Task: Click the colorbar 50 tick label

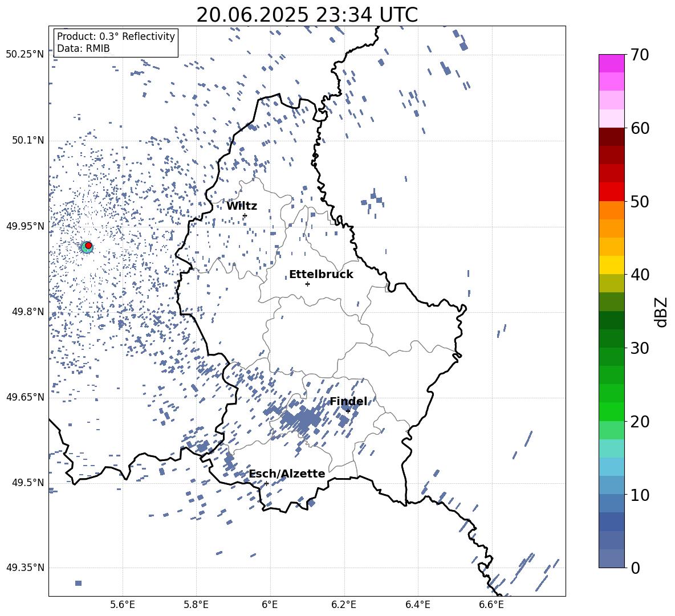Action: (x=640, y=201)
